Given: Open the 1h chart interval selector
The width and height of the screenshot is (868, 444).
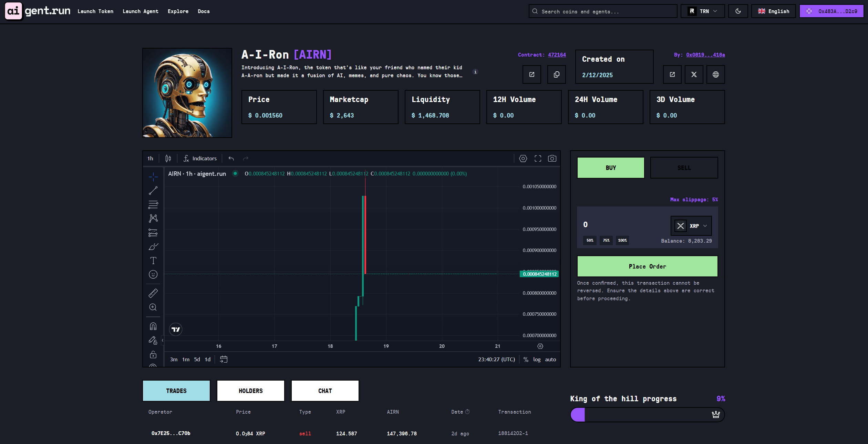Looking at the screenshot, I should pos(150,158).
